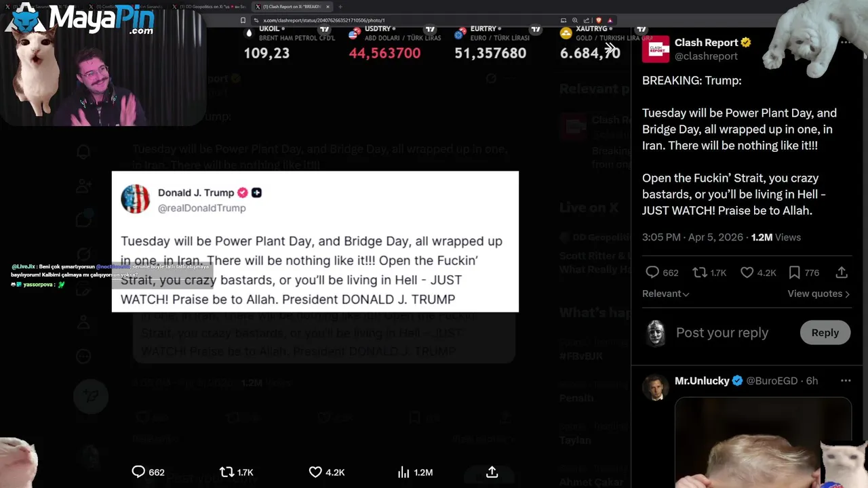This screenshot has width=868, height=488.
Task: Click the Post your reply field
Action: [x=722, y=333]
